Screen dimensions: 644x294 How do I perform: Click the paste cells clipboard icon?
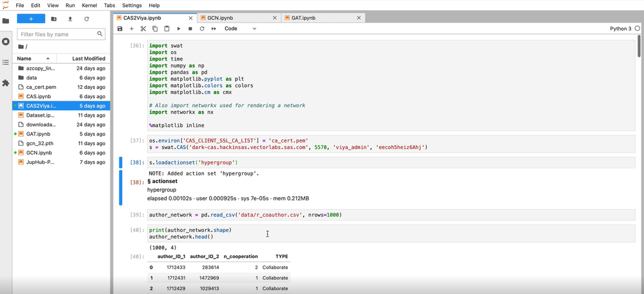point(166,29)
